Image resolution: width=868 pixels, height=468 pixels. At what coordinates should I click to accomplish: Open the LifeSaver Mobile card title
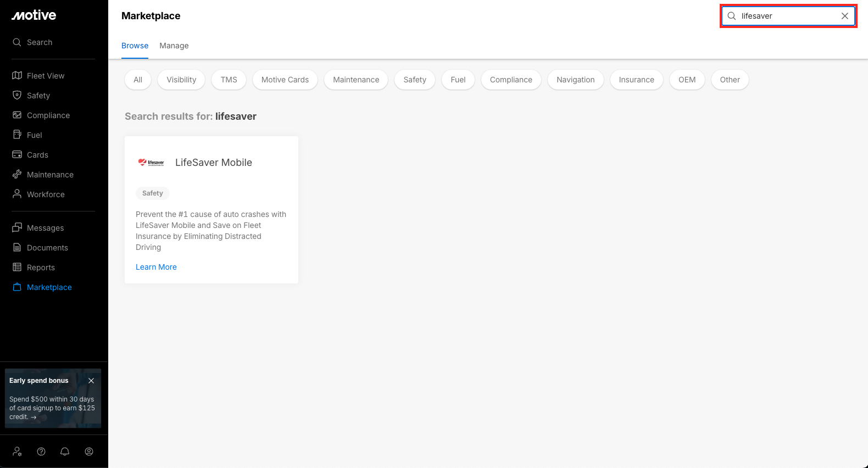tap(214, 163)
